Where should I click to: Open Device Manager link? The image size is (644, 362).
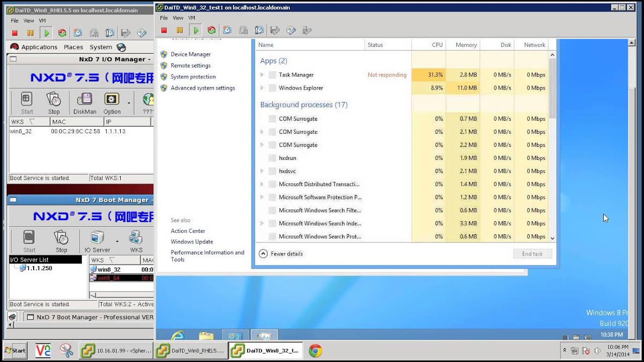tap(191, 54)
